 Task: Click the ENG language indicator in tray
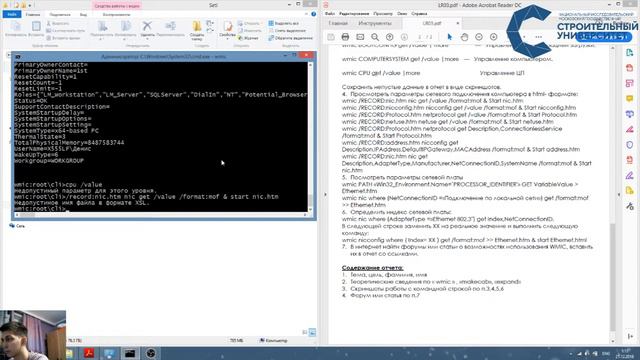click(606, 353)
